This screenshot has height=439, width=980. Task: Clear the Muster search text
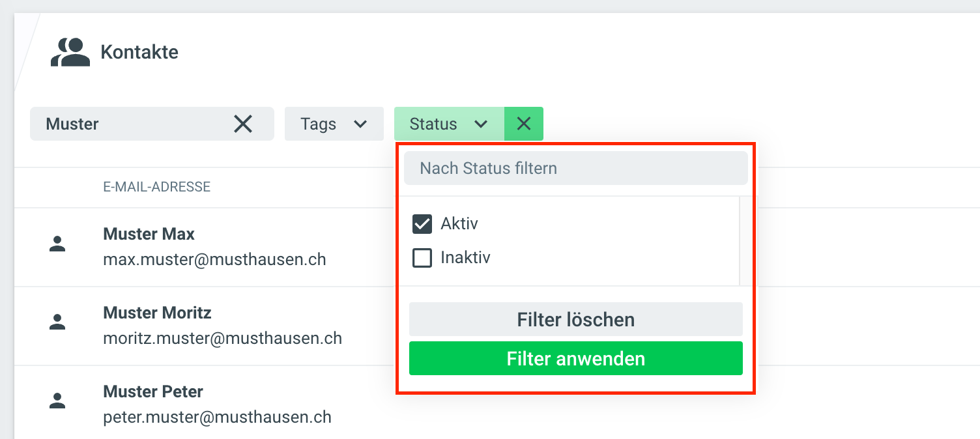point(243,124)
